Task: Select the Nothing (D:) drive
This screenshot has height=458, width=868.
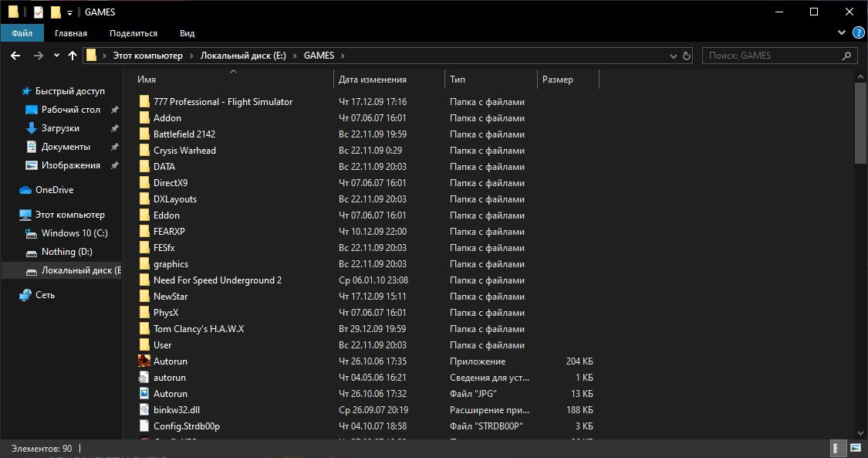Action: click(x=66, y=252)
